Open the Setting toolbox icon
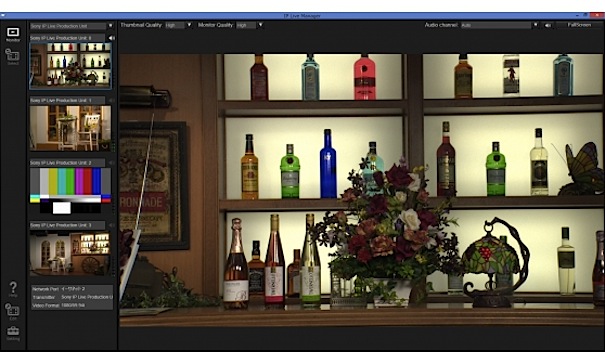605x364 pixels. [x=13, y=333]
